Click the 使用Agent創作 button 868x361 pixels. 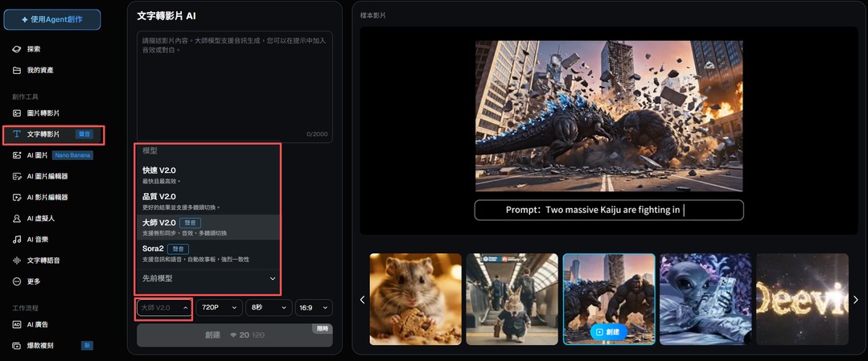click(51, 19)
